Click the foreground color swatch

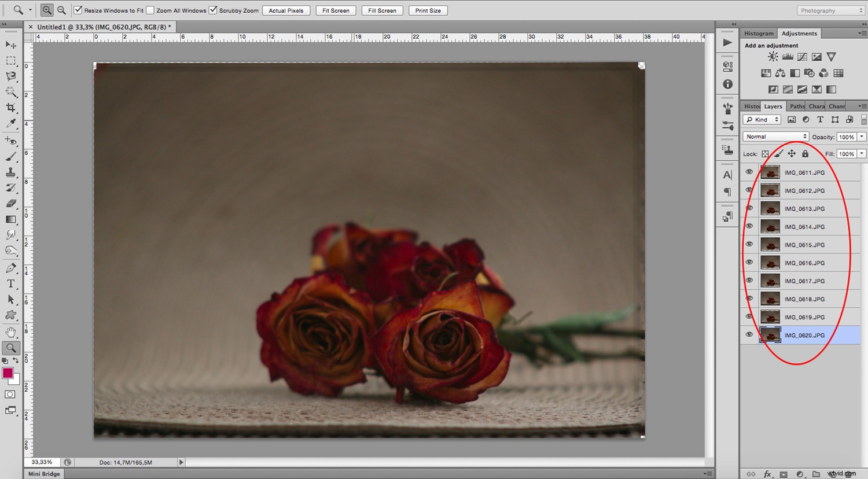pyautogui.click(x=8, y=374)
